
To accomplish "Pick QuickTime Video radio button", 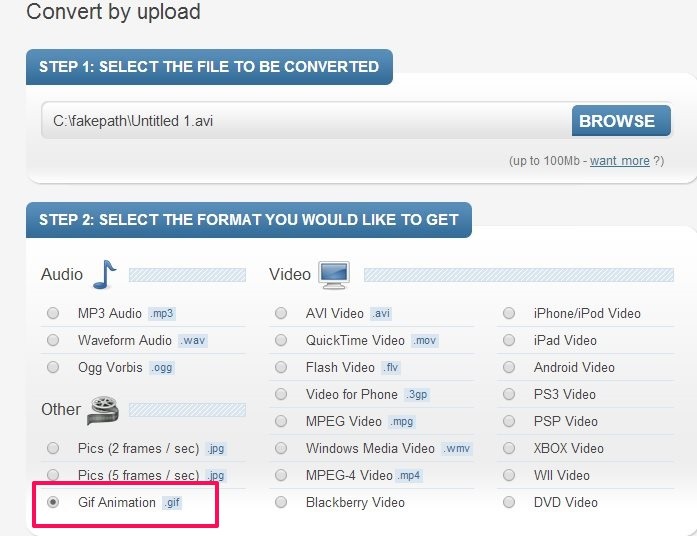I will 281,340.
